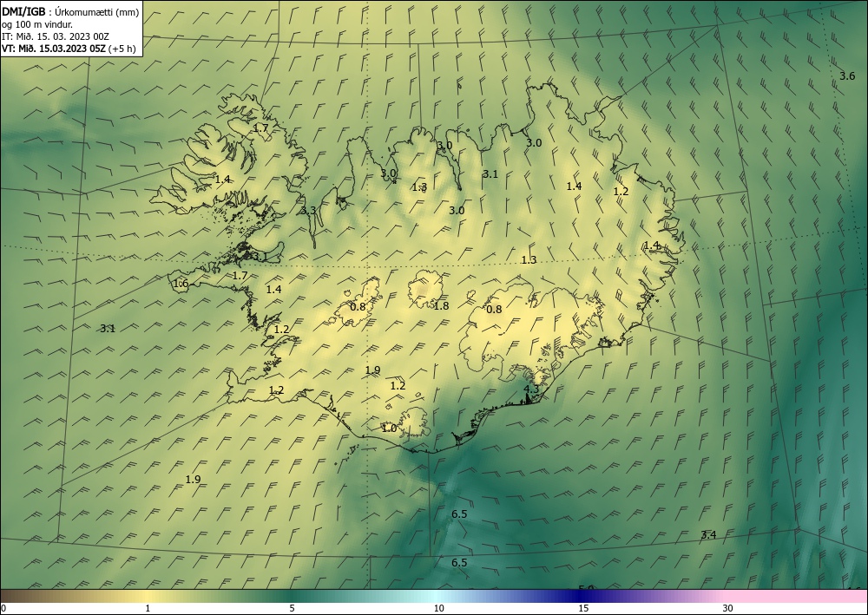This screenshot has width=868, height=615.
Task: Click the 3.3 value label
Action: (x=308, y=211)
